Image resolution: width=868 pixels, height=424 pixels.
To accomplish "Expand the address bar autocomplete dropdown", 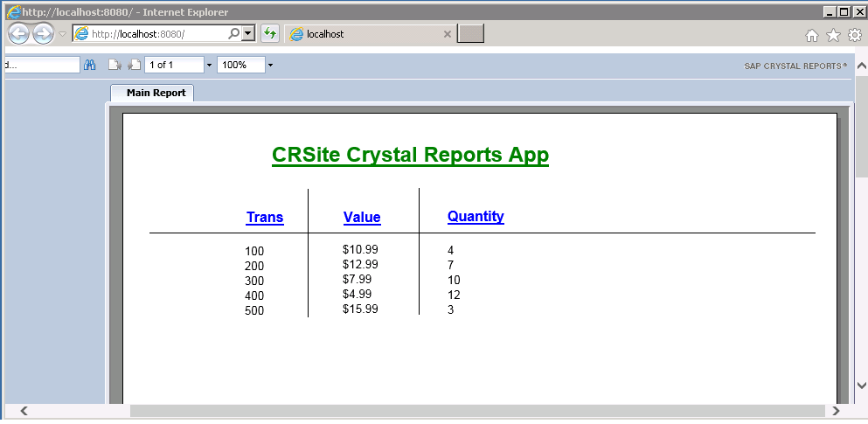I will click(x=248, y=33).
